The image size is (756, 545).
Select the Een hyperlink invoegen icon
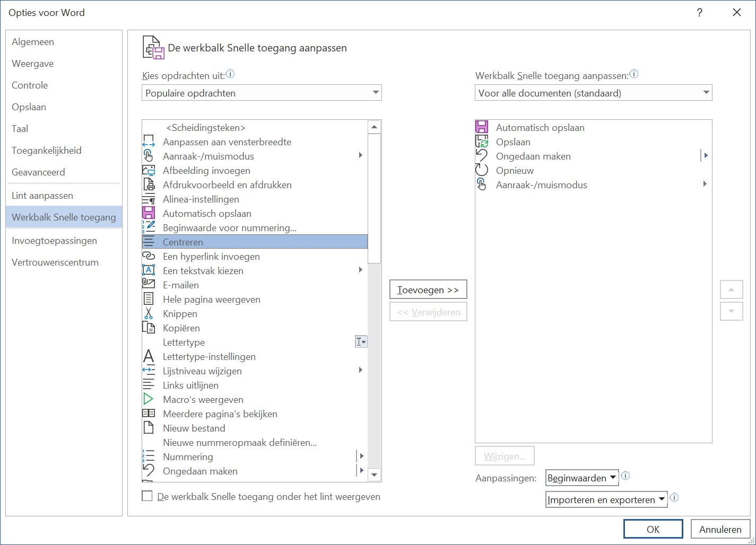[149, 257]
